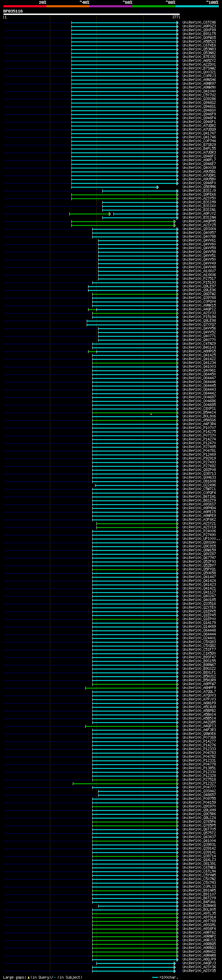Select hit label UniRef100_Q00321
Image resolution: width=222 pixels, height=980 pixels.
pos(199,72)
